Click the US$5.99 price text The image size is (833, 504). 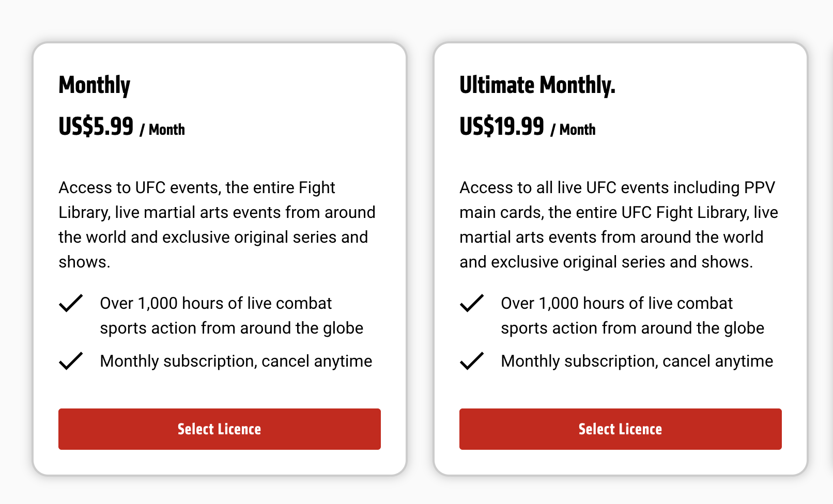point(96,126)
